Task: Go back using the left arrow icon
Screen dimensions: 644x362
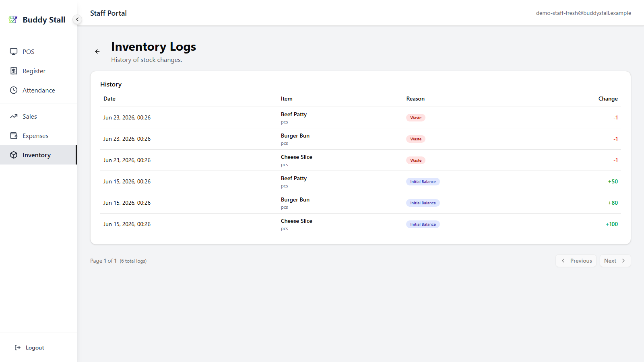Action: (x=97, y=51)
